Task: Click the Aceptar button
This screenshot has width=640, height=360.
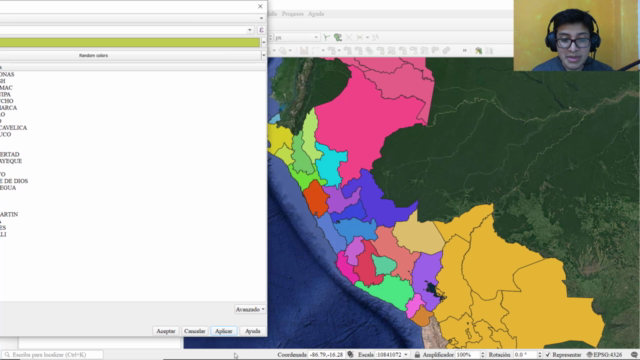Action: point(166,331)
